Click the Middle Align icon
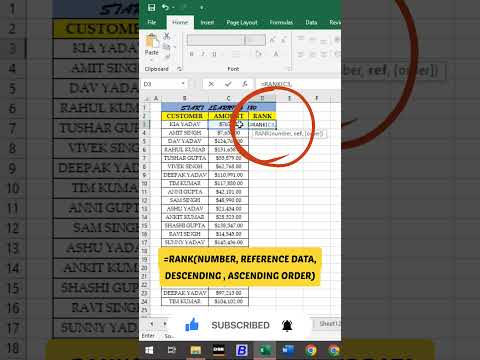Screen dimensions: 480x360 [x=312, y=39]
